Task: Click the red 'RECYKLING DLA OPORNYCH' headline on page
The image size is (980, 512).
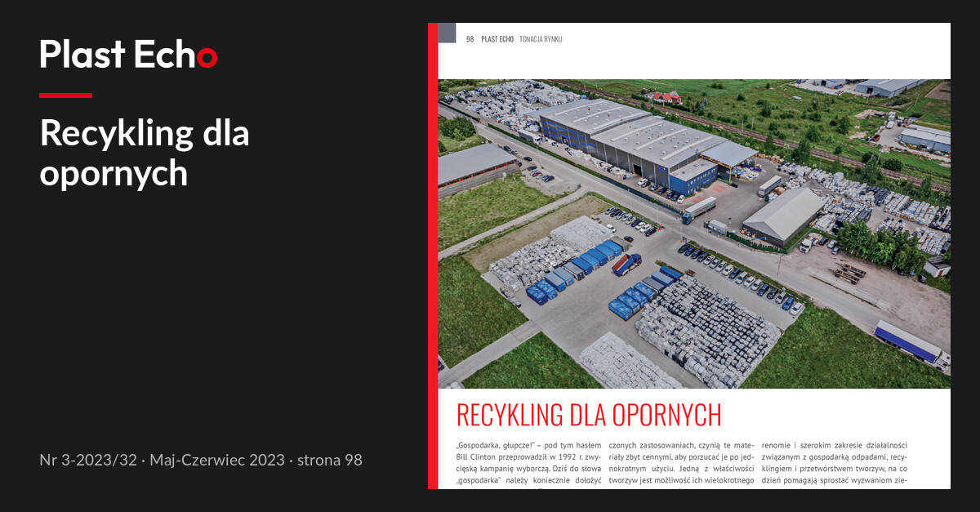Action: (x=588, y=415)
